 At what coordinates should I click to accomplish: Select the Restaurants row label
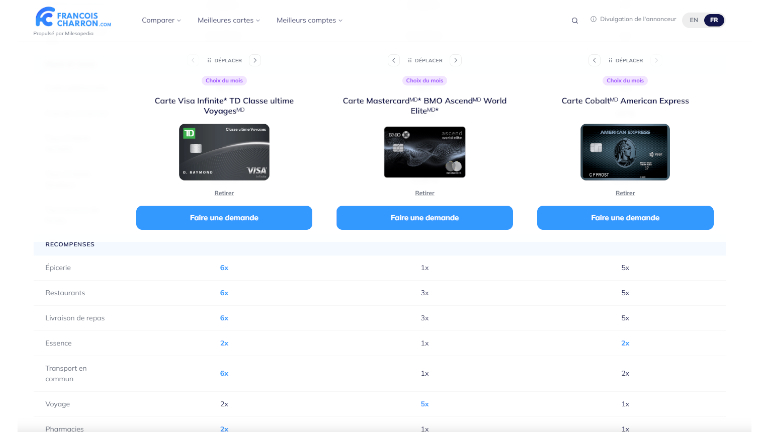[65, 293]
